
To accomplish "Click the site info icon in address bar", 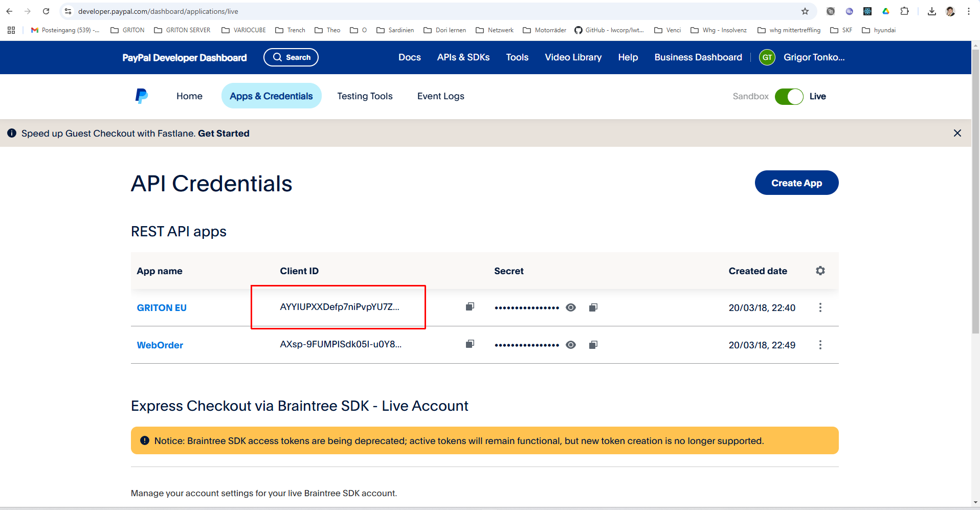I will click(68, 11).
